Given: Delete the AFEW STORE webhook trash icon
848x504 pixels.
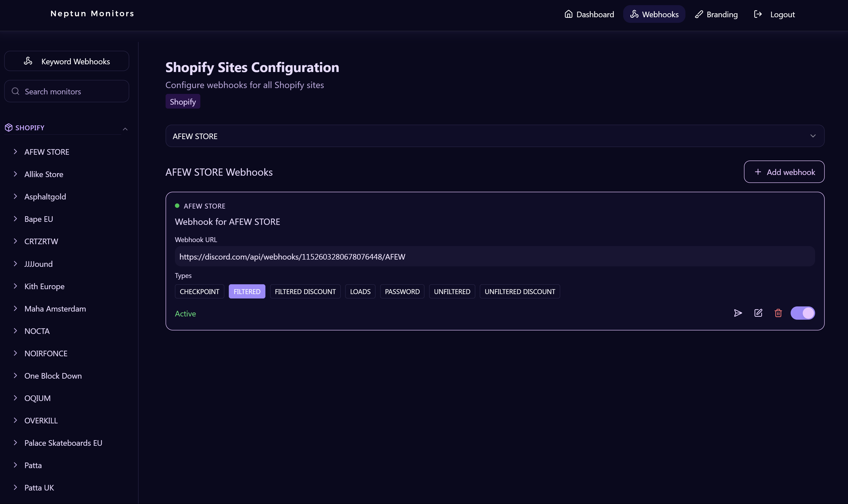Looking at the screenshot, I should coord(778,313).
